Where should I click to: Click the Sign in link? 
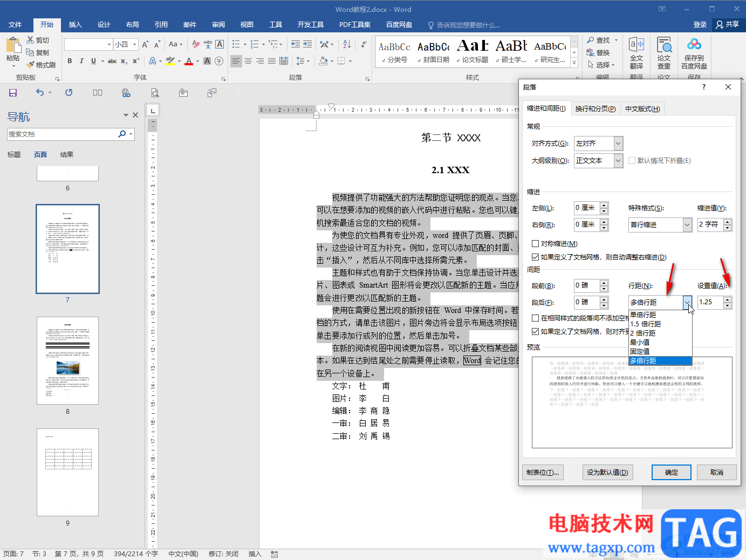coord(700,24)
